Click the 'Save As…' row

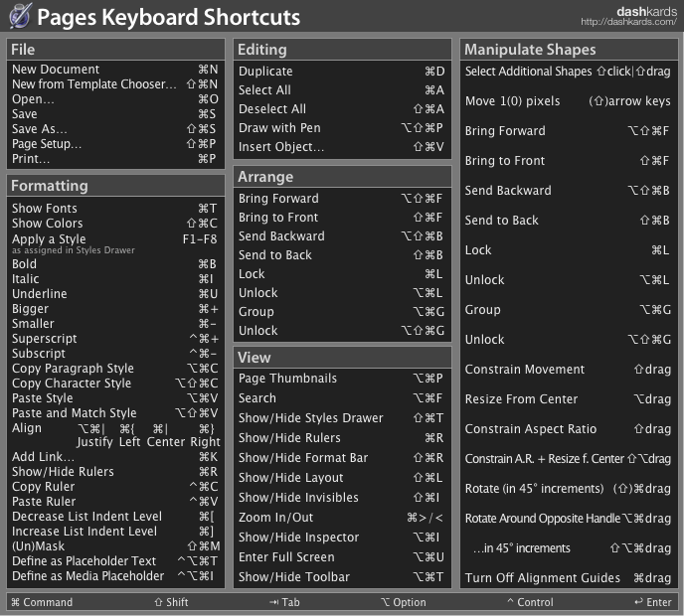click(x=115, y=129)
